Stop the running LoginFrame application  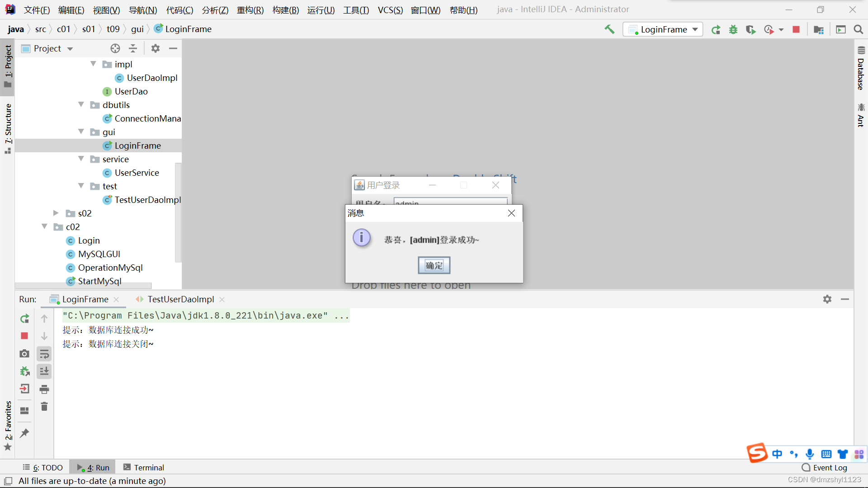pos(796,29)
